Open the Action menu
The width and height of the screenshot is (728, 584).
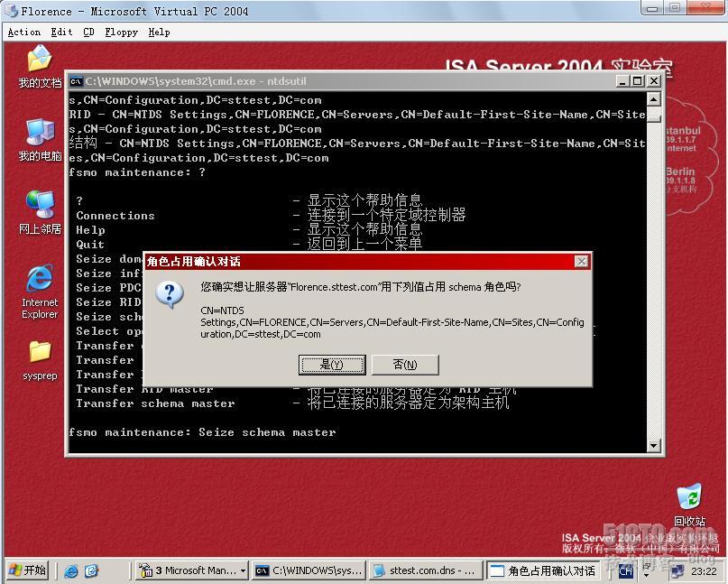(x=24, y=32)
